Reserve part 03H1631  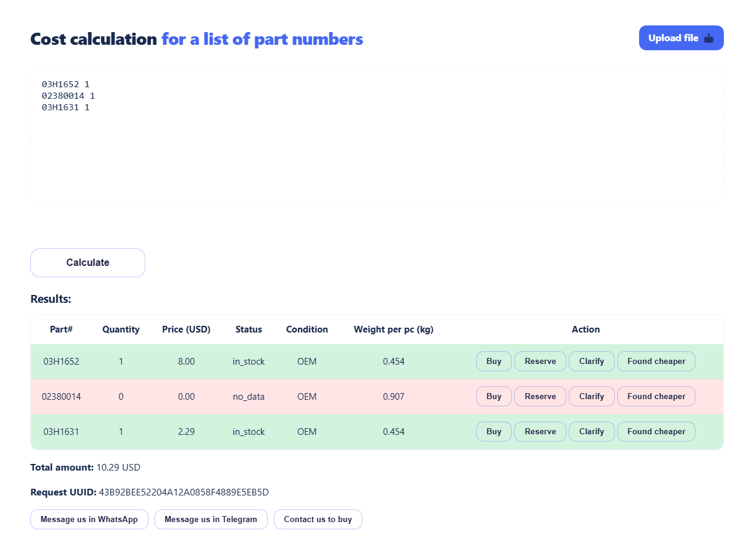[x=540, y=432]
